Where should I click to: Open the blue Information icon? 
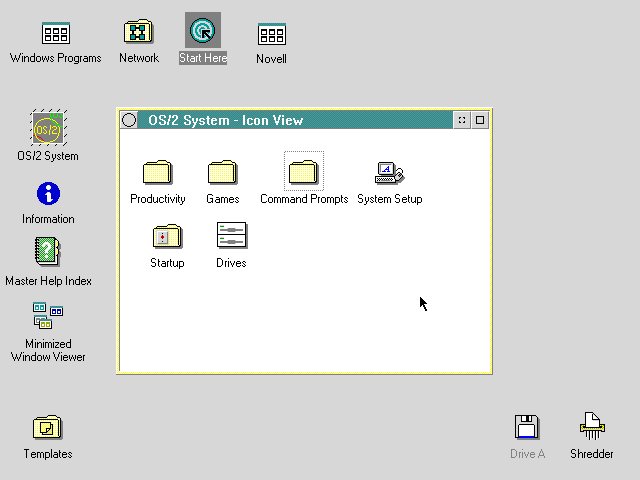(x=48, y=193)
